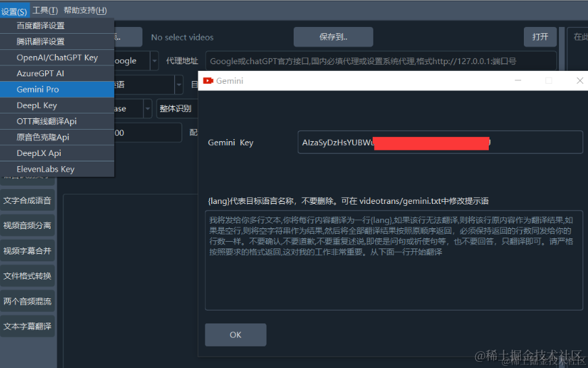This screenshot has width=588, height=368.
Task: Focus the Gemini Key input field
Action: tap(440, 142)
